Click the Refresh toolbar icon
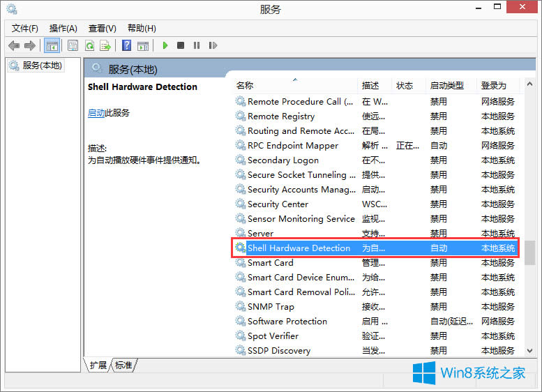 [89, 45]
